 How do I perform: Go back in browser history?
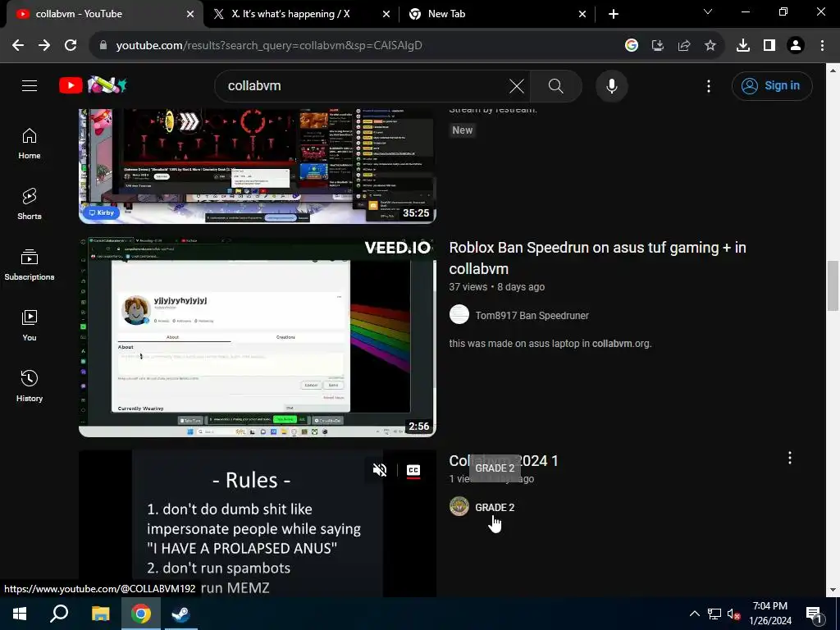pyautogui.click(x=18, y=46)
